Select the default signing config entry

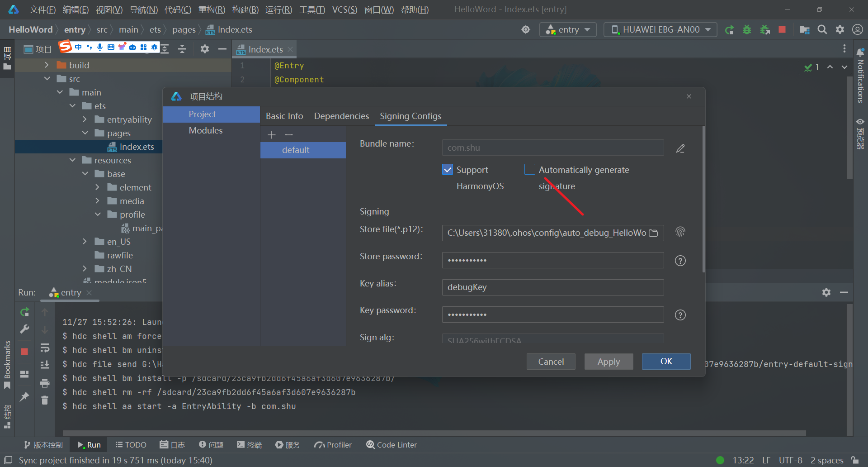pos(303,150)
